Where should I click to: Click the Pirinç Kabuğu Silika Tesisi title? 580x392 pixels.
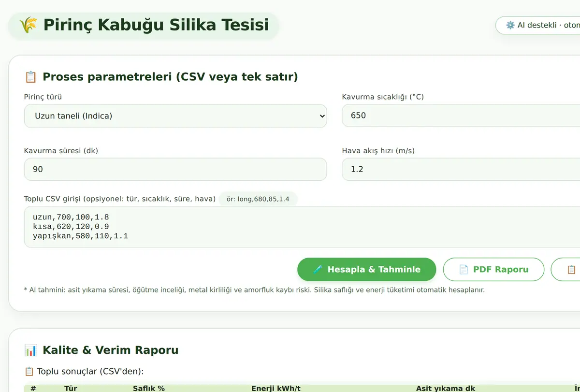[x=156, y=25]
